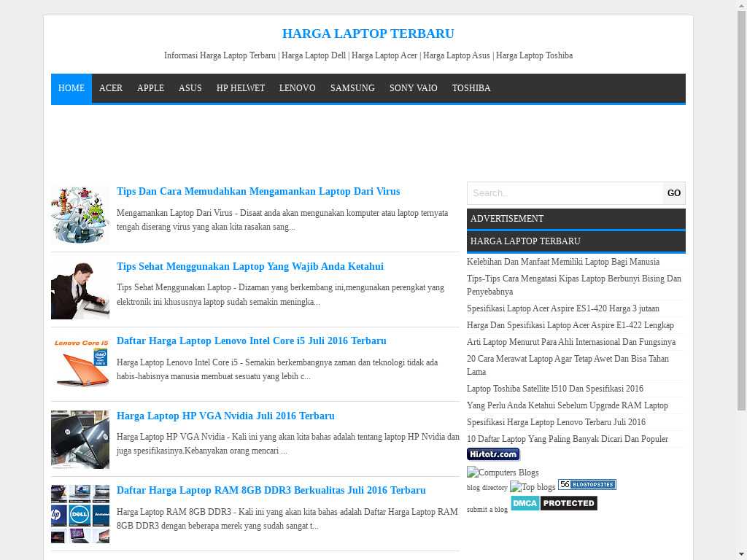This screenshot has height=560, width=747.
Task: Click excerpt starting Harga Laptop HP VGA Nvidia - Kali
Action: coord(287,444)
